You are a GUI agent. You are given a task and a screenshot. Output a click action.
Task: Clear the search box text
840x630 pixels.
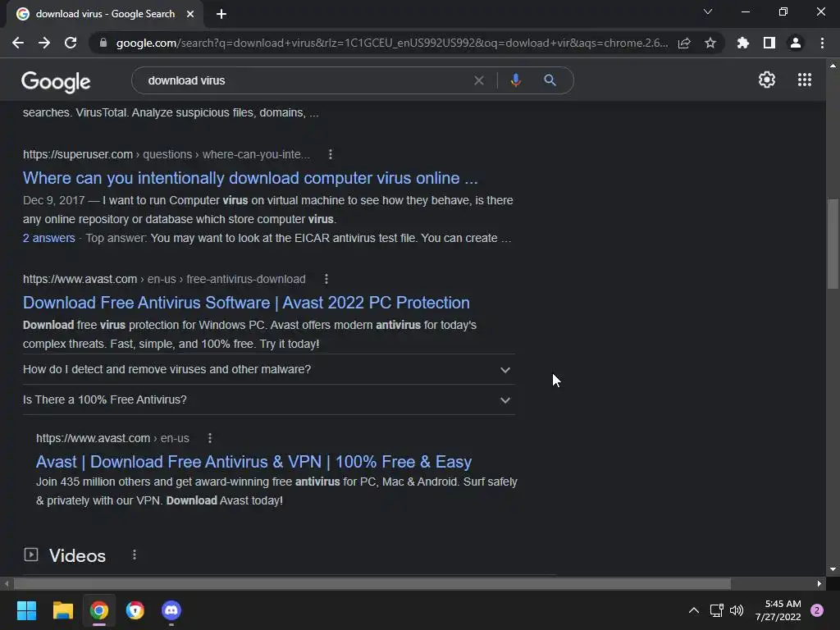coord(479,80)
